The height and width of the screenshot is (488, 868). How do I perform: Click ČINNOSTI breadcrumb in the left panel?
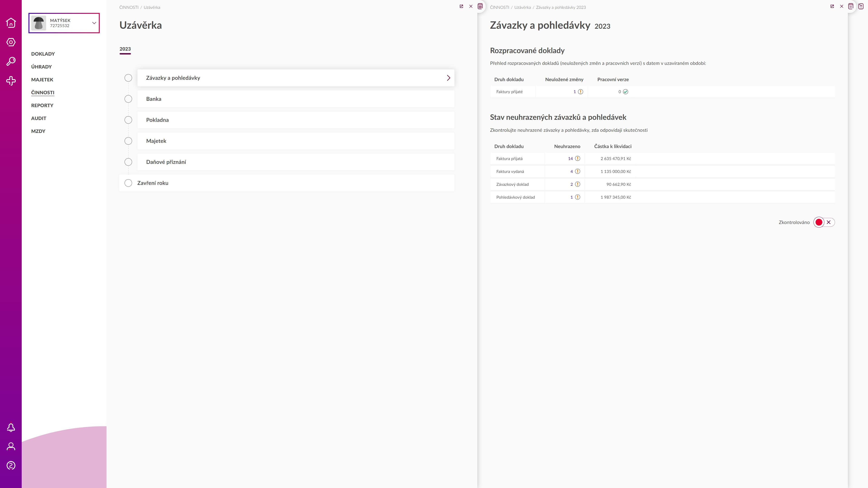[x=129, y=7]
